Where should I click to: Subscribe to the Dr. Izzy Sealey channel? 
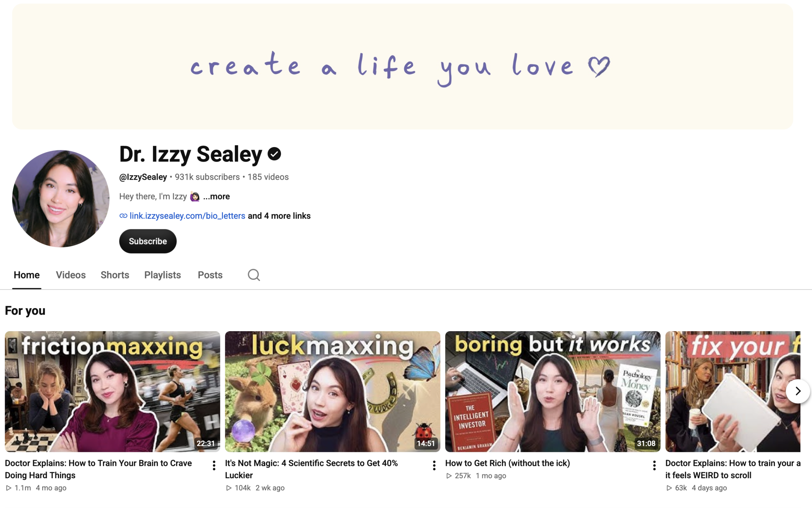tap(147, 241)
